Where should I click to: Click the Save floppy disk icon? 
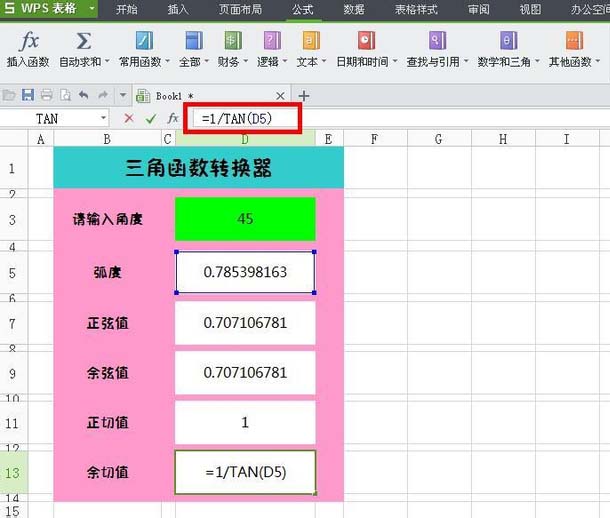pos(28,95)
